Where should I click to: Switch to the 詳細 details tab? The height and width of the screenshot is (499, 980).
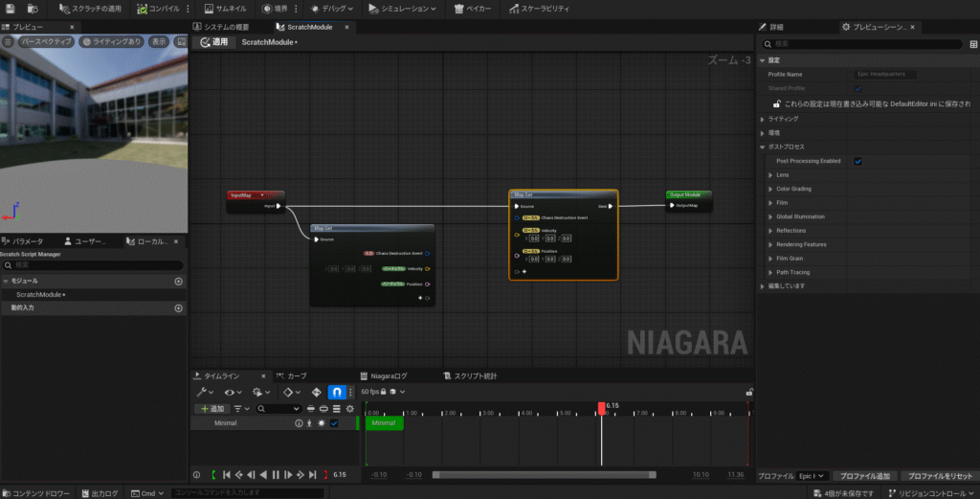pyautogui.click(x=771, y=27)
